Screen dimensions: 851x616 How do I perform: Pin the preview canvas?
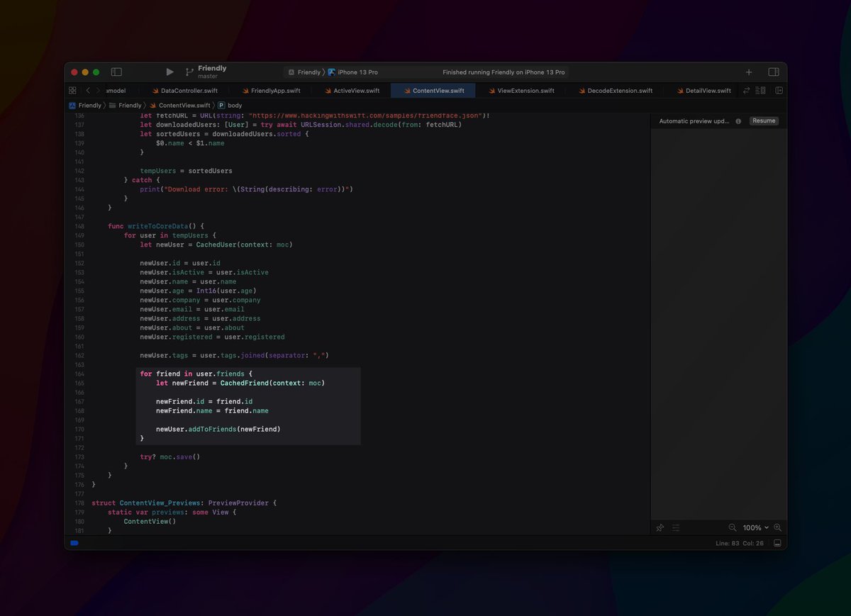click(660, 527)
